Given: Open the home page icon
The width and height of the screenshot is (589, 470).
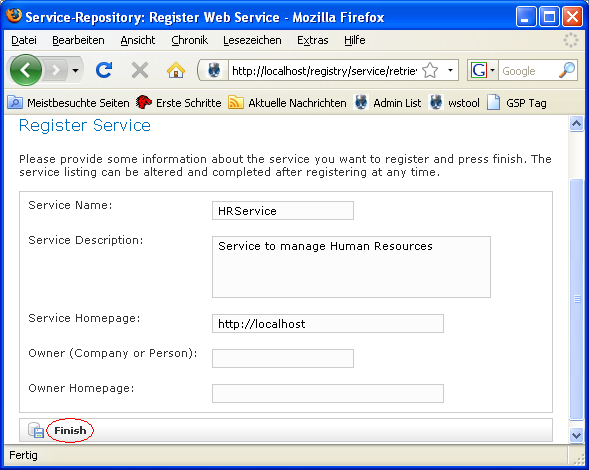Looking at the screenshot, I should (x=176, y=70).
